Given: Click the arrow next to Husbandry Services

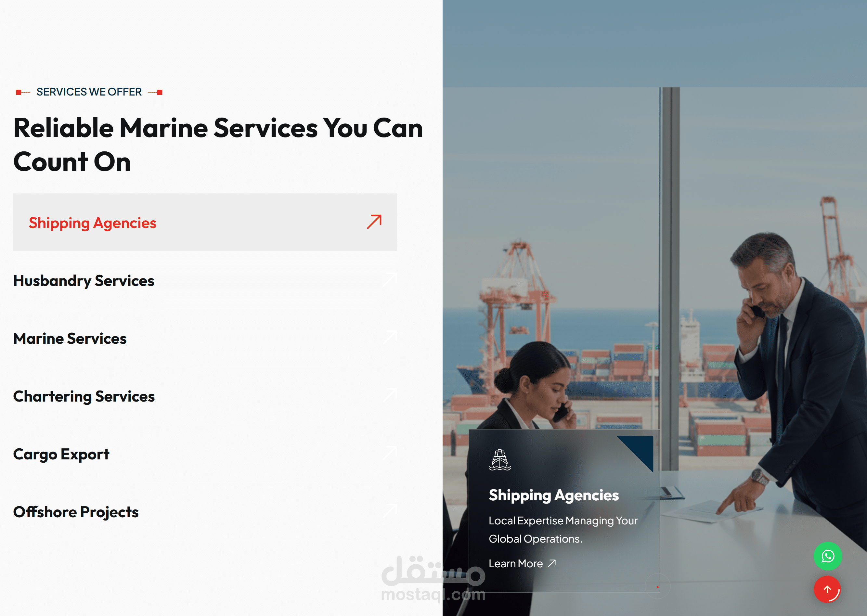Looking at the screenshot, I should [x=390, y=279].
